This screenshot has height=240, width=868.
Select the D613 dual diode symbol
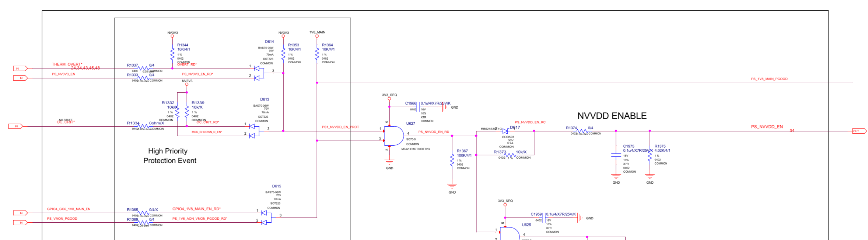[253, 131]
